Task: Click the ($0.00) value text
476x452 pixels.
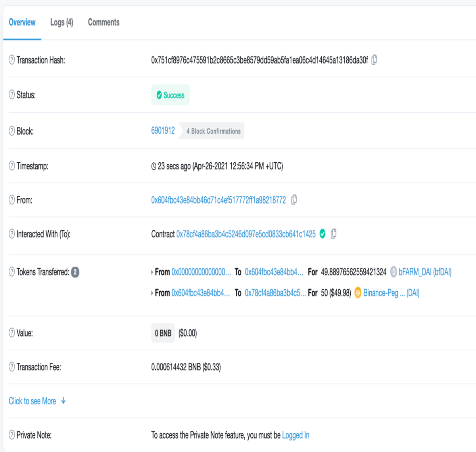Action: tap(188, 333)
